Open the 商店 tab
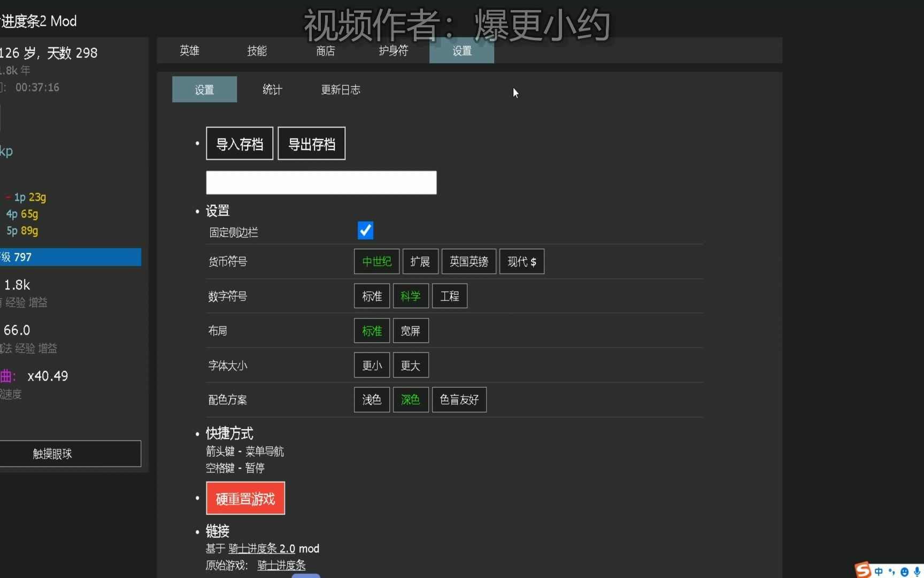Viewport: 924px width, 578px height. [x=325, y=51]
